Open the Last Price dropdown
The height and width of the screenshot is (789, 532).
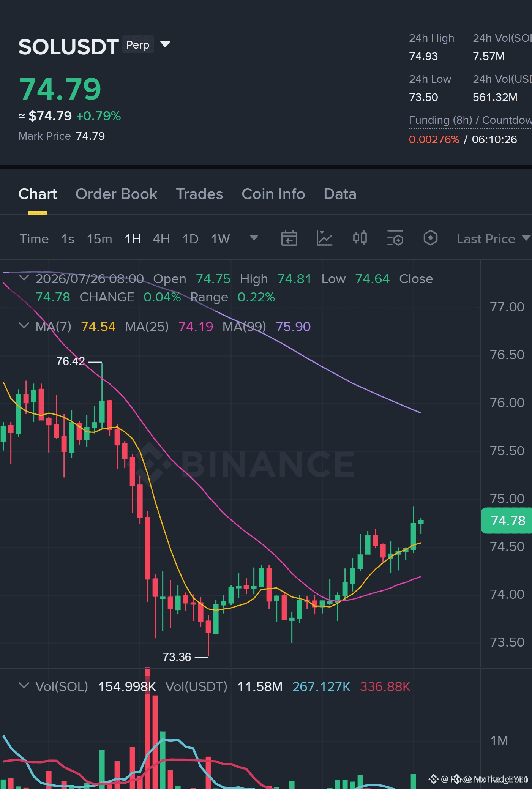(x=494, y=239)
